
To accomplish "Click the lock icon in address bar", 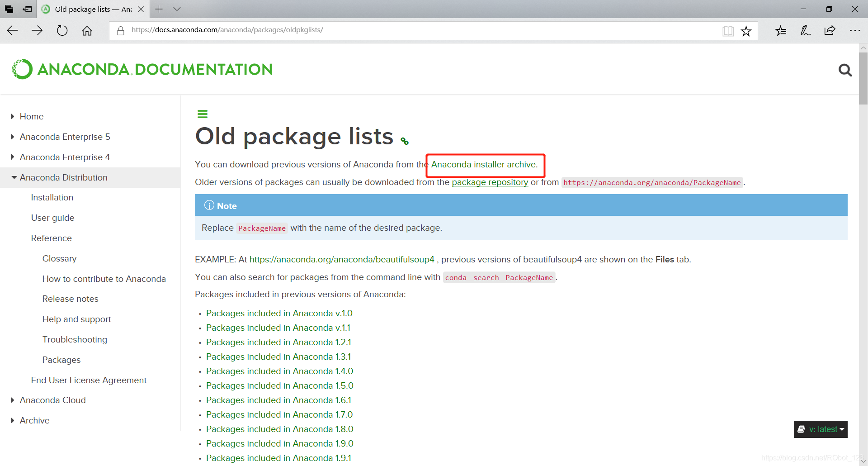I will [x=121, y=30].
